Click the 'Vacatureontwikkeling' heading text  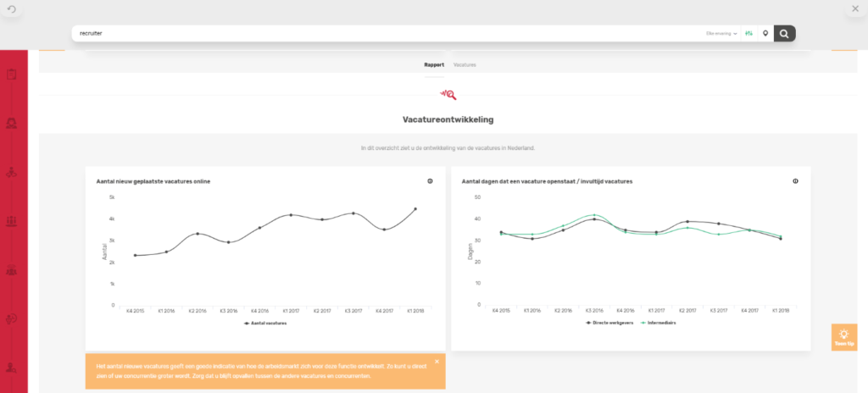(448, 119)
